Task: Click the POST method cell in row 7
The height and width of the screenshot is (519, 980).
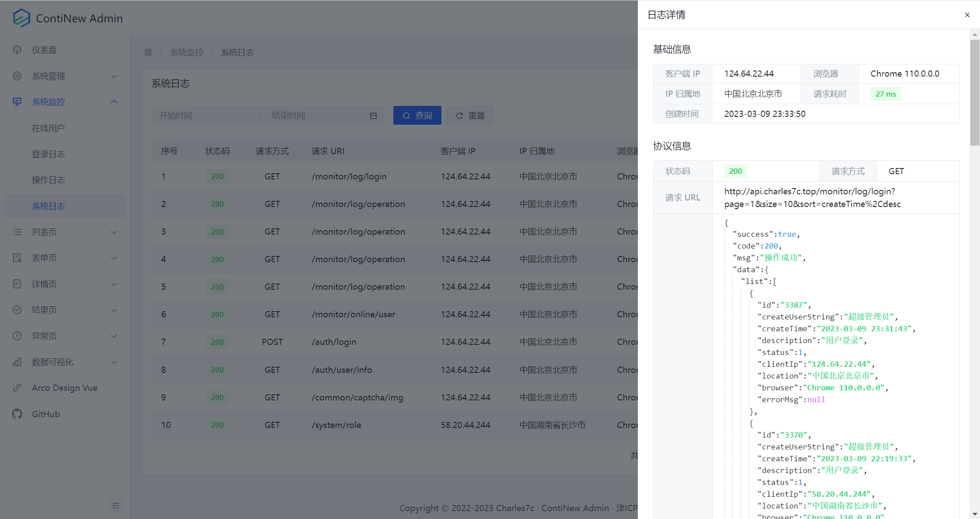Action: click(272, 342)
